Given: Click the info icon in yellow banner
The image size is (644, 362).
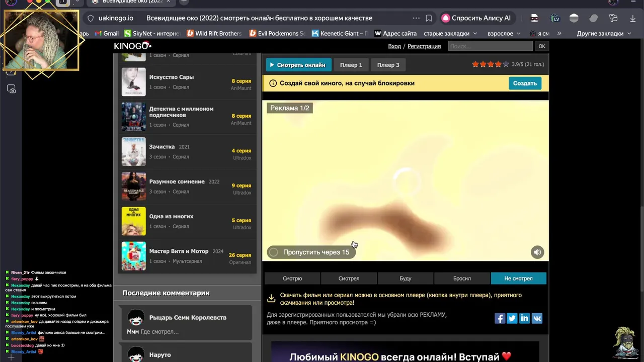Looking at the screenshot, I should pyautogui.click(x=273, y=83).
